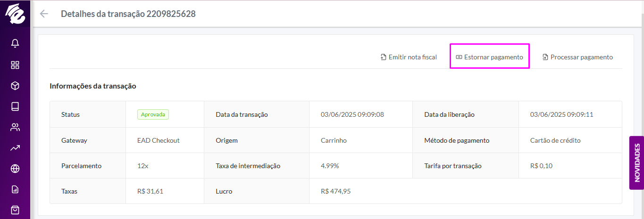Open the dashboard grid icon
Image resolution: width=644 pixels, height=219 pixels.
tap(15, 65)
